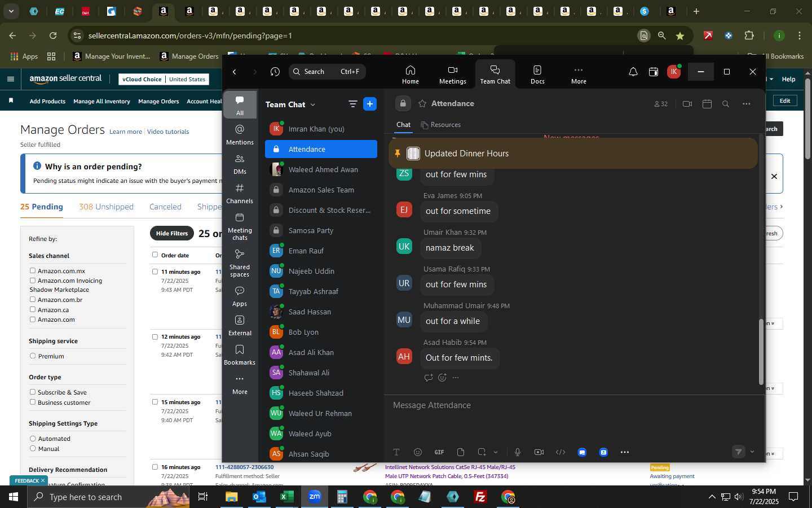Click the Zoom Search box
The height and width of the screenshot is (508, 812).
[x=328, y=72]
